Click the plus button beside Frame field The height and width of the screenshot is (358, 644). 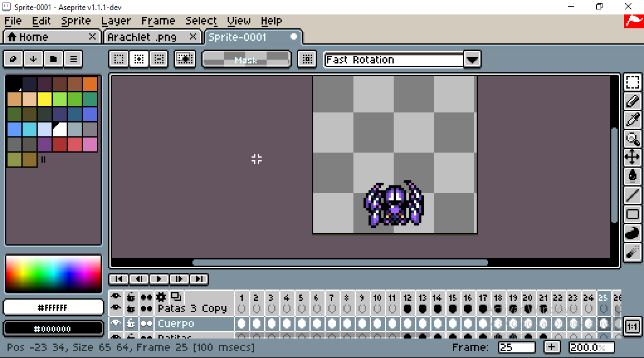[x=552, y=347]
